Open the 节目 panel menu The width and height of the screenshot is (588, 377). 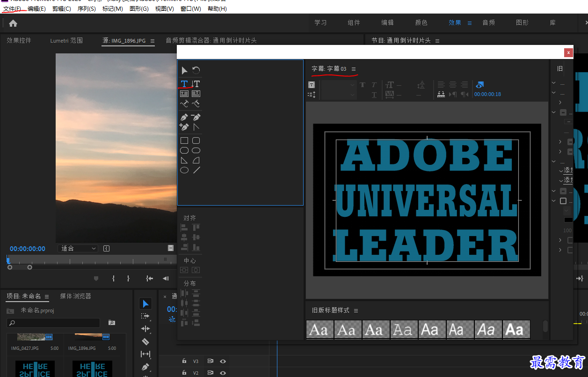[437, 41]
